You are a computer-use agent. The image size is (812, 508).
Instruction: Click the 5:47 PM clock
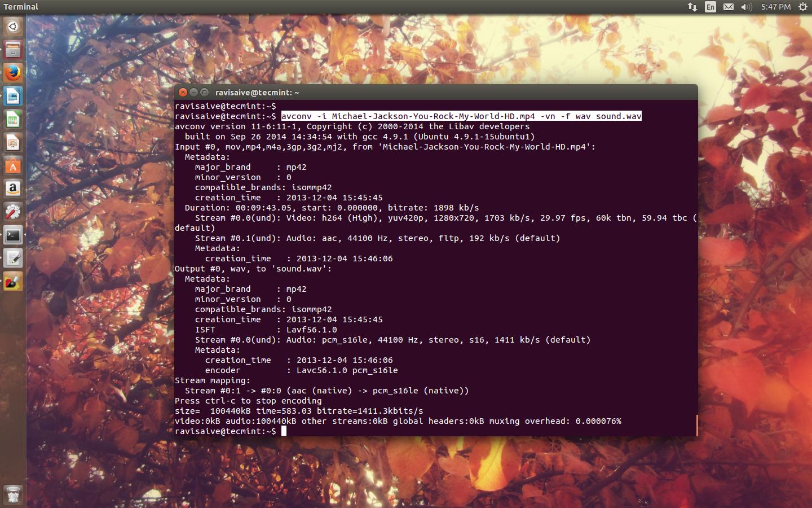pos(776,7)
